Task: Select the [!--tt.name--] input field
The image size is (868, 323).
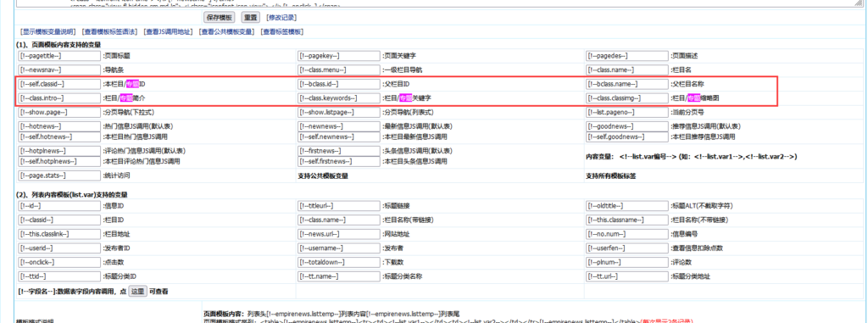Action: 339,276
